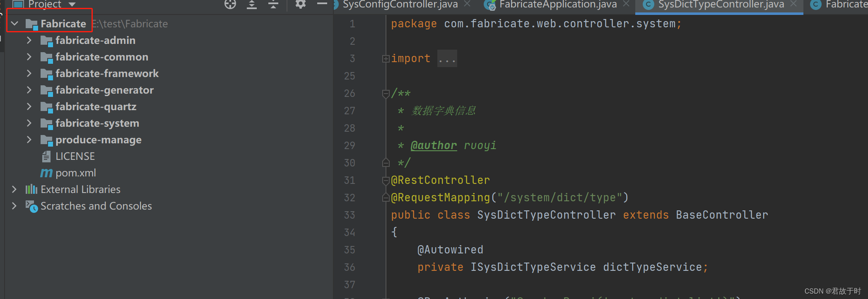Close the FabricateApplication.java tab
The image size is (868, 299).
pyautogui.click(x=626, y=4)
